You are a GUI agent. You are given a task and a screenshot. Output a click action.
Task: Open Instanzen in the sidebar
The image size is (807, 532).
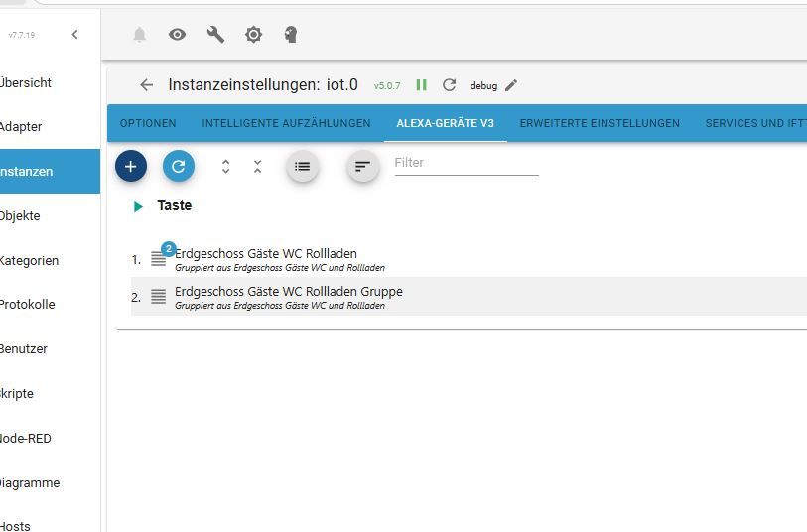[x=50, y=172]
